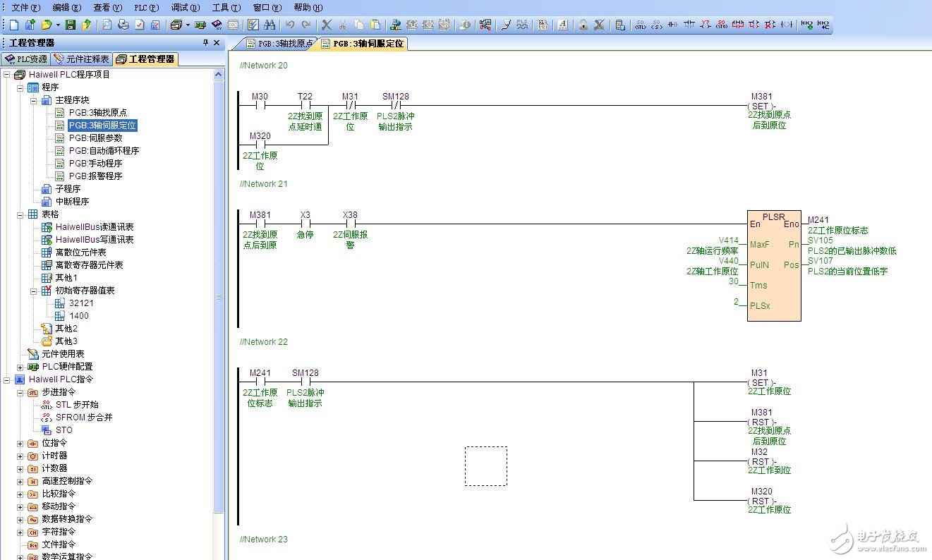The image size is (932, 560).
Task: Open the 元件使用表 item
Action: (x=63, y=354)
